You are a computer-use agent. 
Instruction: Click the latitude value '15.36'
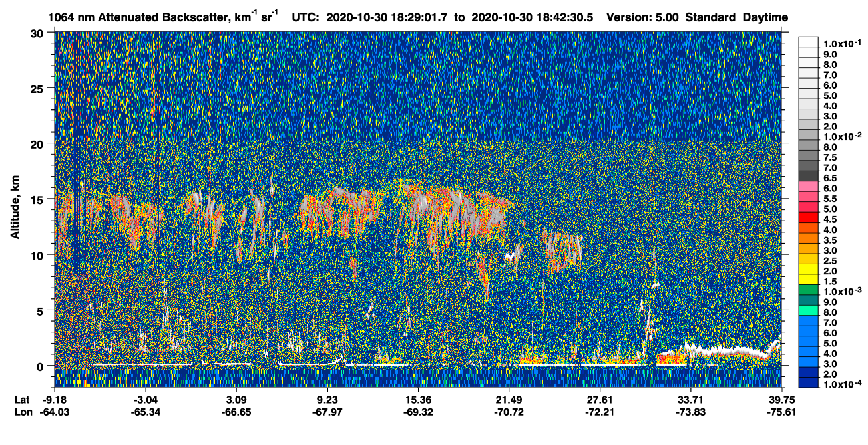pyautogui.click(x=418, y=400)
